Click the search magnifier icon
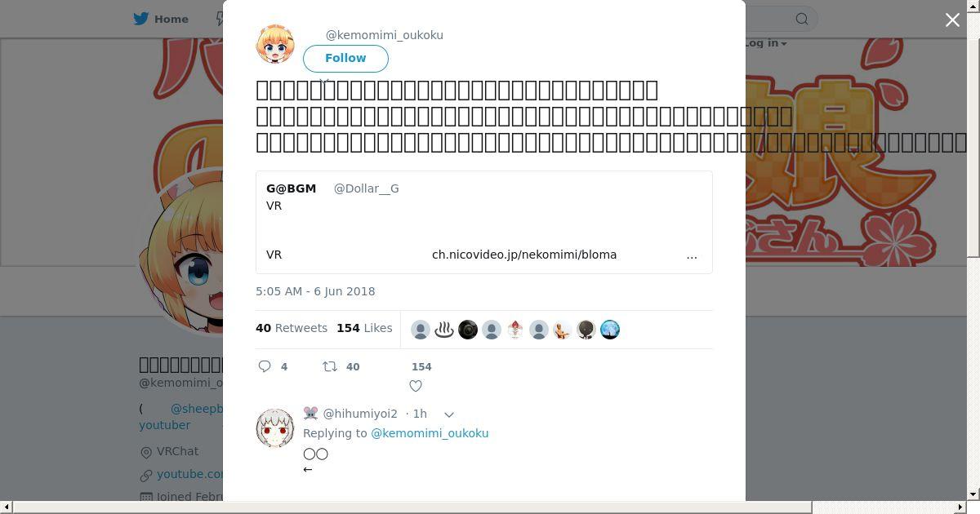Viewport: 980px width, 514px height. tap(802, 19)
